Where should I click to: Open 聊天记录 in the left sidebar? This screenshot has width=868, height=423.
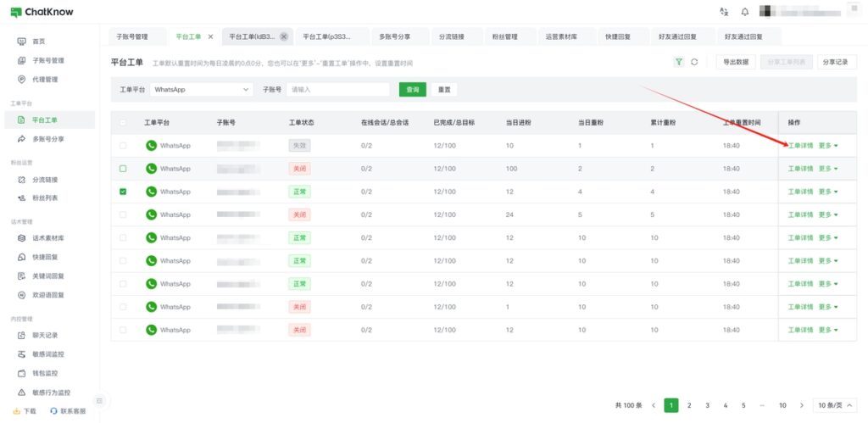[45, 336]
